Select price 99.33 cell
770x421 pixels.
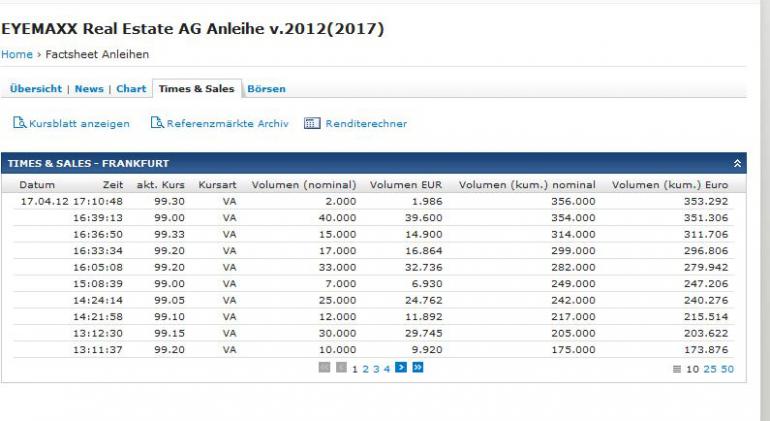pos(169,235)
